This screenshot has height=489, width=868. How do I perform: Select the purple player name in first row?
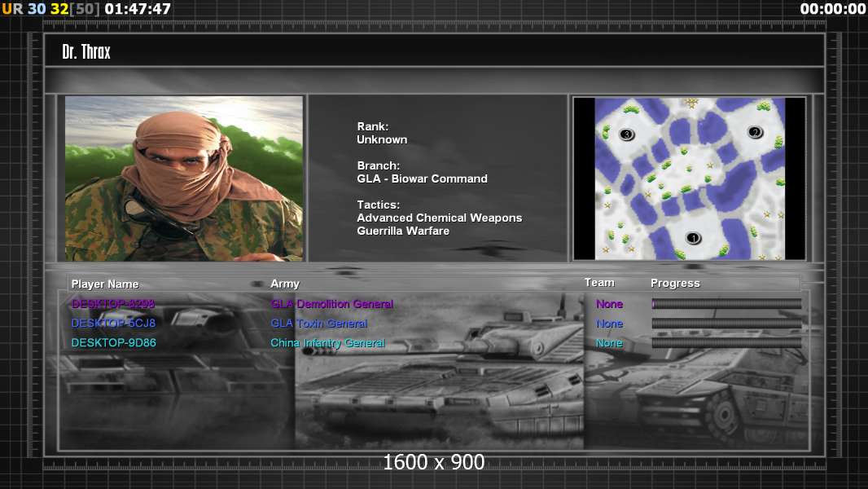point(113,303)
